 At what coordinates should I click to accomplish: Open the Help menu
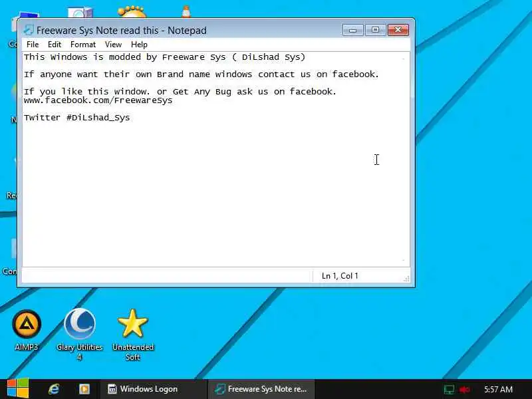(x=139, y=45)
